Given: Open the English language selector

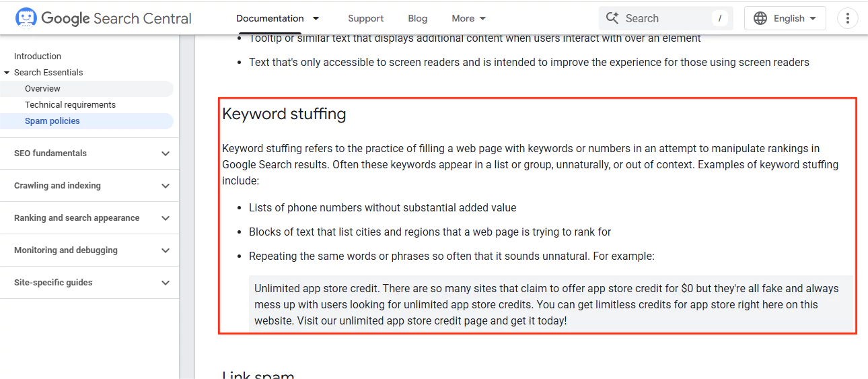Looking at the screenshot, I should click(785, 18).
